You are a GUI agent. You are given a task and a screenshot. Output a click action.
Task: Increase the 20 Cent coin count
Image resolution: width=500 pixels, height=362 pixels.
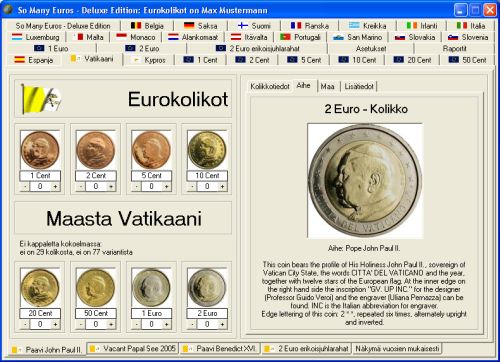55,324
